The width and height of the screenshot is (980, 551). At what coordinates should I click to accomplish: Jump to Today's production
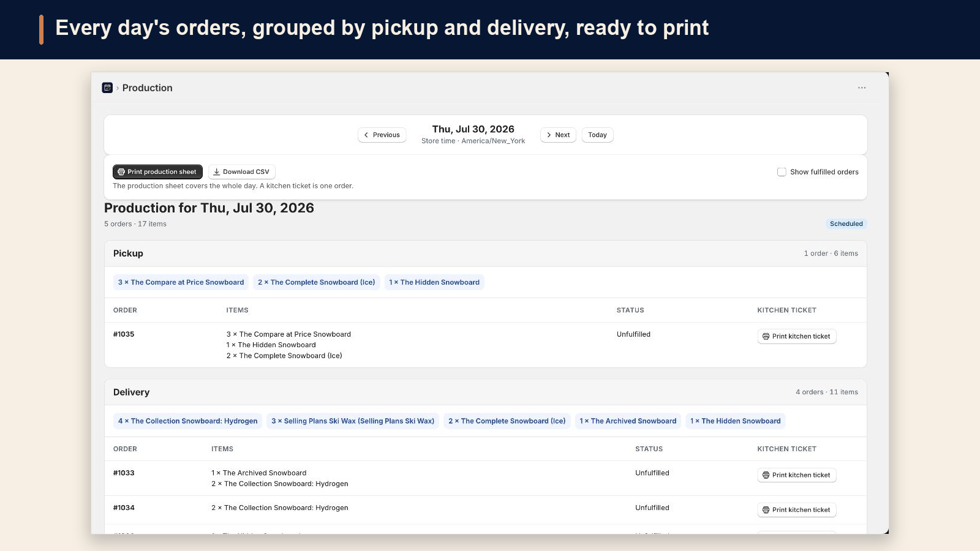pos(597,135)
